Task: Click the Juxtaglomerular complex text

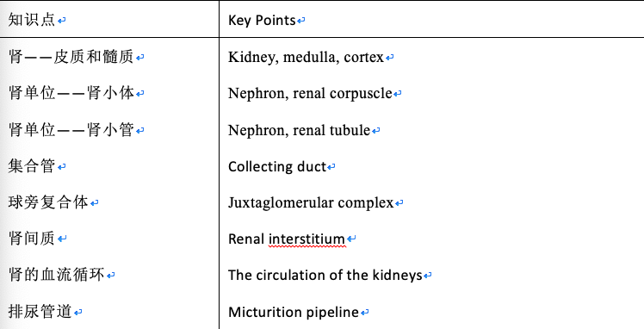Action: (311, 202)
